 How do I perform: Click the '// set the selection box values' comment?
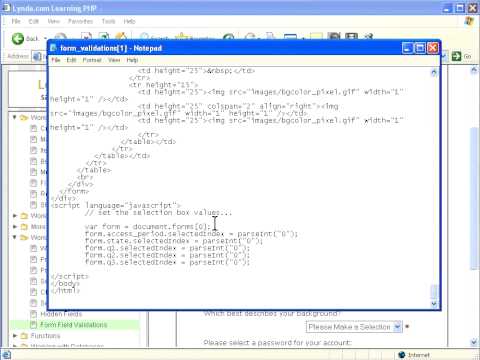tap(158, 213)
